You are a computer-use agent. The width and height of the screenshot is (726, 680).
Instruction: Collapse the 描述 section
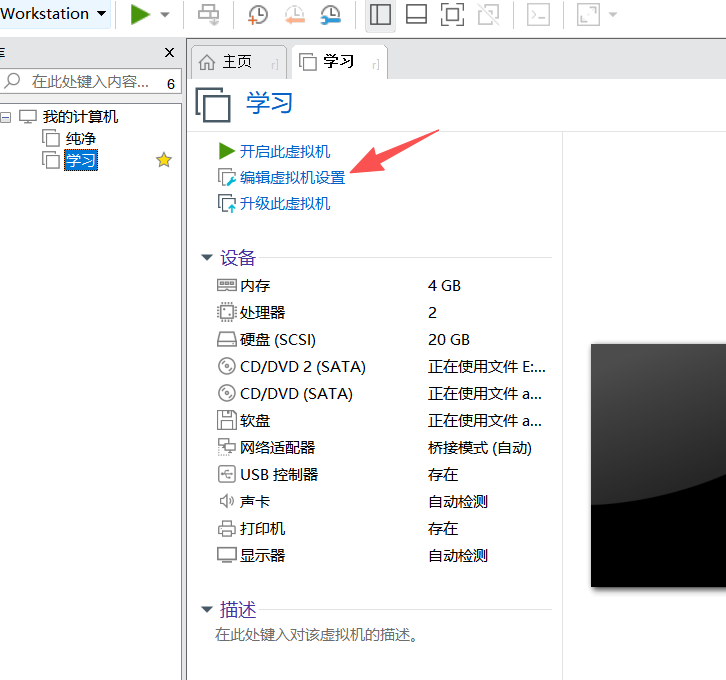(207, 610)
